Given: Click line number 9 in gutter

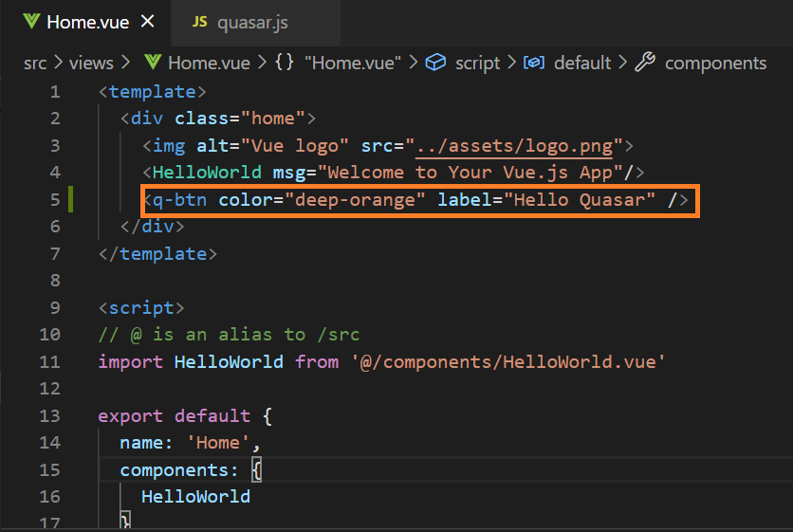Looking at the screenshot, I should (55, 307).
